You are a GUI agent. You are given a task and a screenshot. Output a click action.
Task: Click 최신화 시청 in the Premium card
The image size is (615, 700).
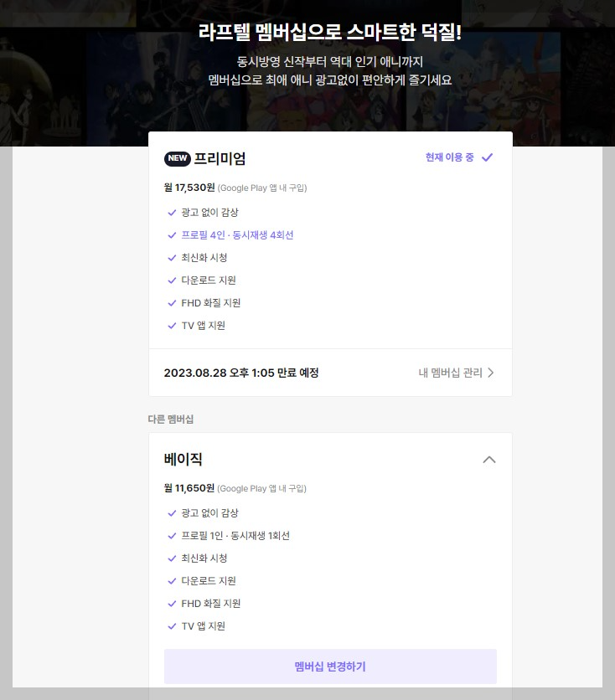point(204,258)
